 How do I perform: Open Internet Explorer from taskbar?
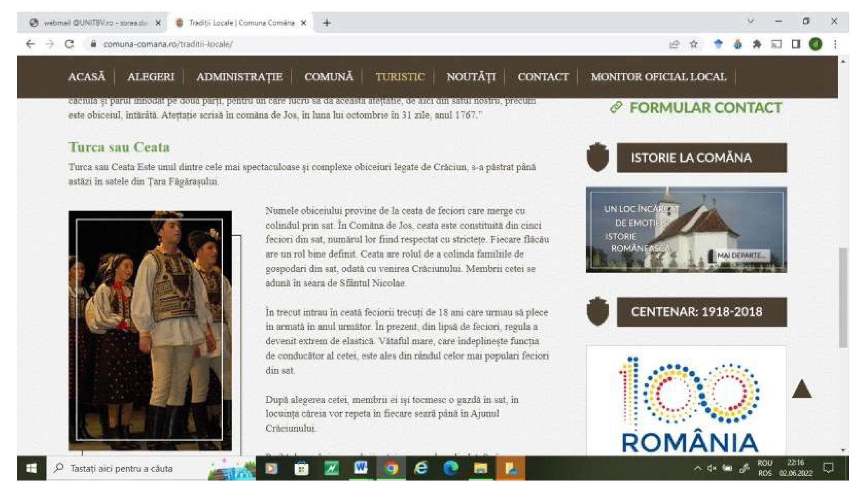coord(420,468)
